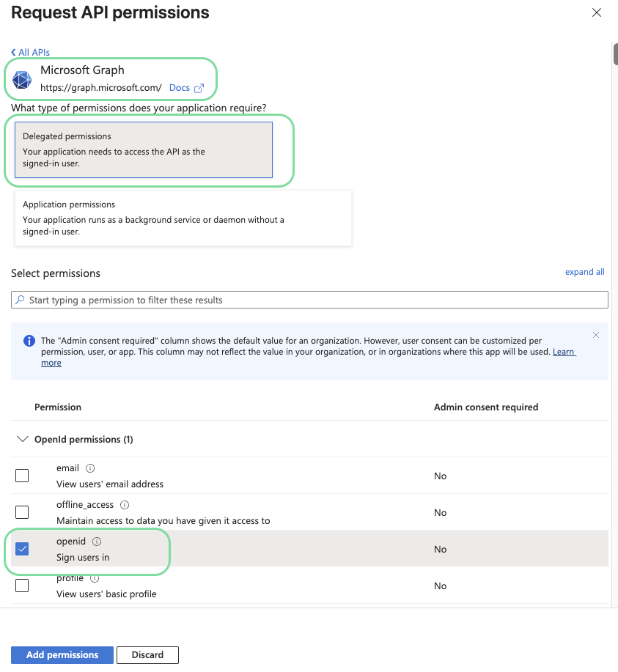Enable the offline_access permission checkbox

[22, 512]
